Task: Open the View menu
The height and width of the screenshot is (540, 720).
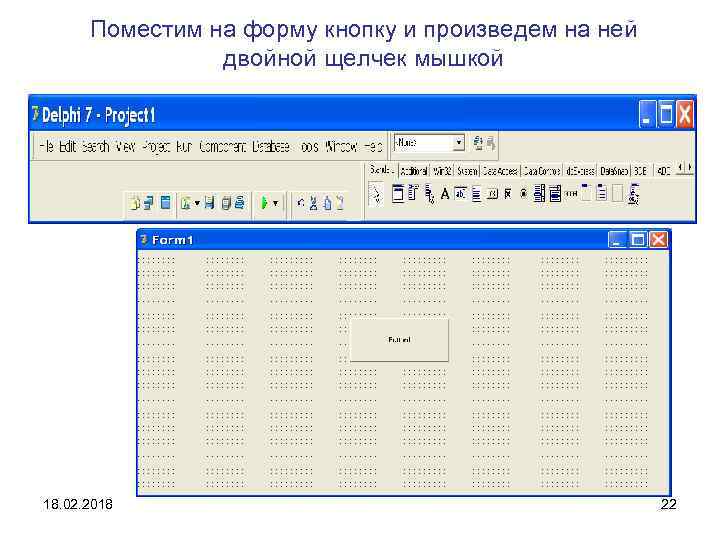Action: point(125,146)
